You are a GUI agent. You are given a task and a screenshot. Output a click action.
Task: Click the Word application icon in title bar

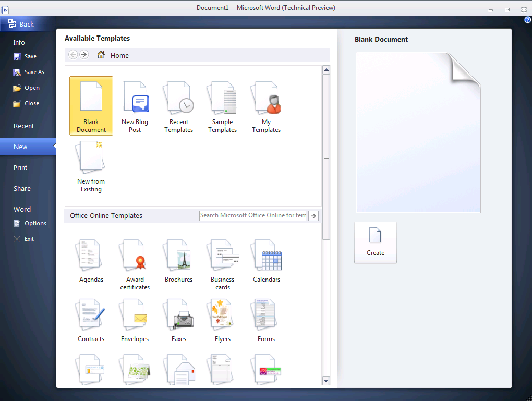click(x=4, y=9)
